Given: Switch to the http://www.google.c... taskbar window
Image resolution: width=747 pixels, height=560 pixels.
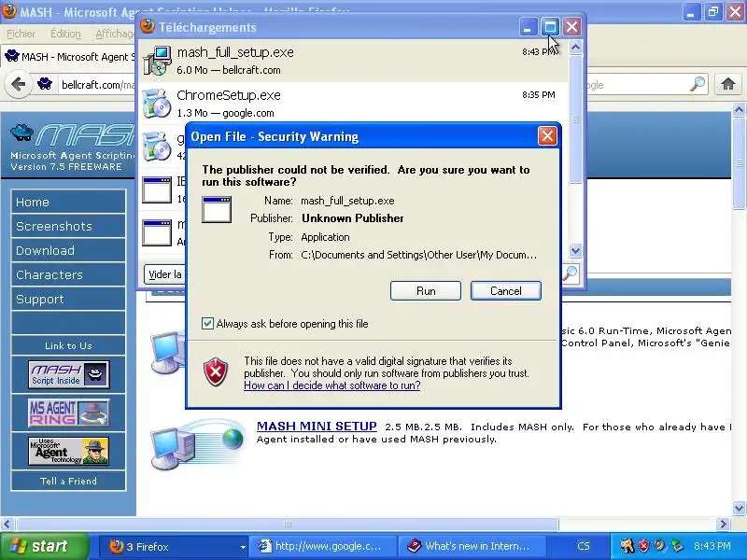Looking at the screenshot, I should click(x=324, y=547).
